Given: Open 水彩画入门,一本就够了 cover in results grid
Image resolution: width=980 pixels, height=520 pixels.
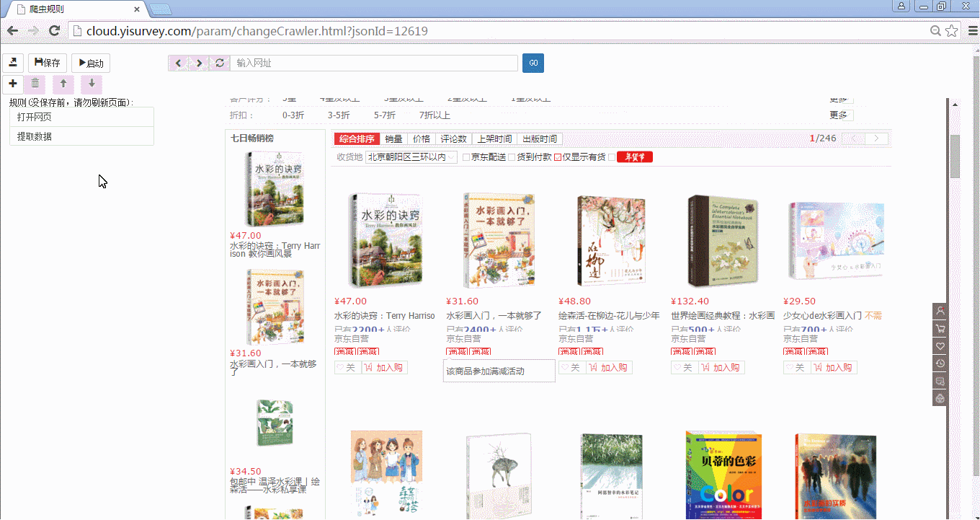Looking at the screenshot, I should click(499, 241).
